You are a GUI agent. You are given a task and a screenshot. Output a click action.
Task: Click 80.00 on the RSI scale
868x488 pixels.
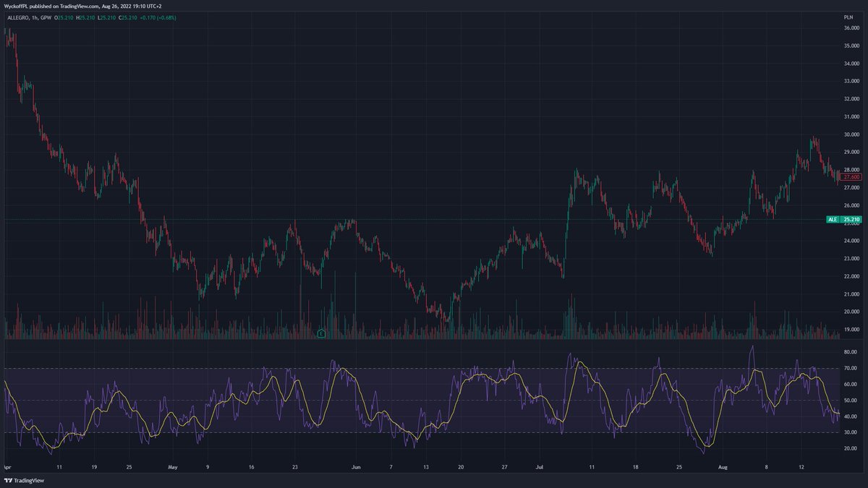click(850, 353)
